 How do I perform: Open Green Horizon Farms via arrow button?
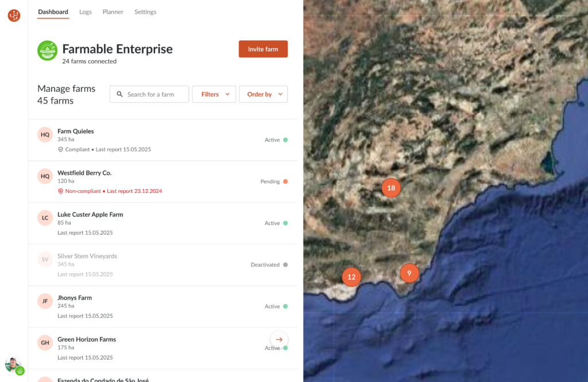coord(279,339)
